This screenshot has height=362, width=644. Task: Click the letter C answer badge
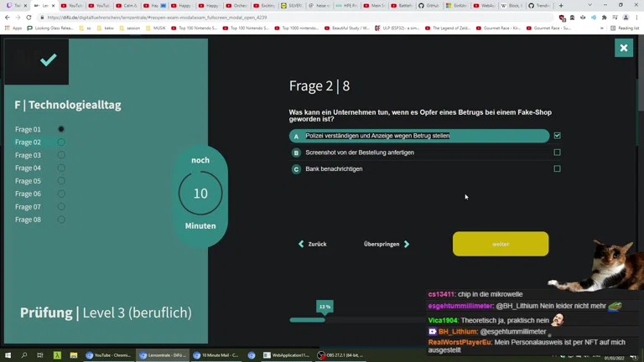pyautogui.click(x=296, y=168)
